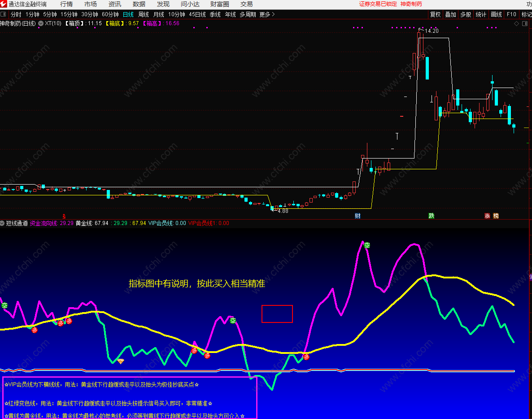This screenshot has height=419, width=532.
Task: Open the F10 company info
Action: pyautogui.click(x=511, y=14)
